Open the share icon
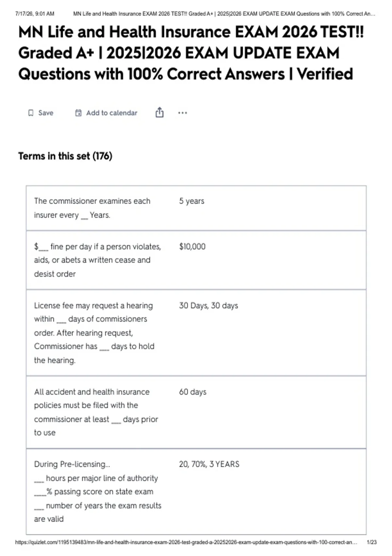This screenshot has width=392, height=556. [159, 112]
